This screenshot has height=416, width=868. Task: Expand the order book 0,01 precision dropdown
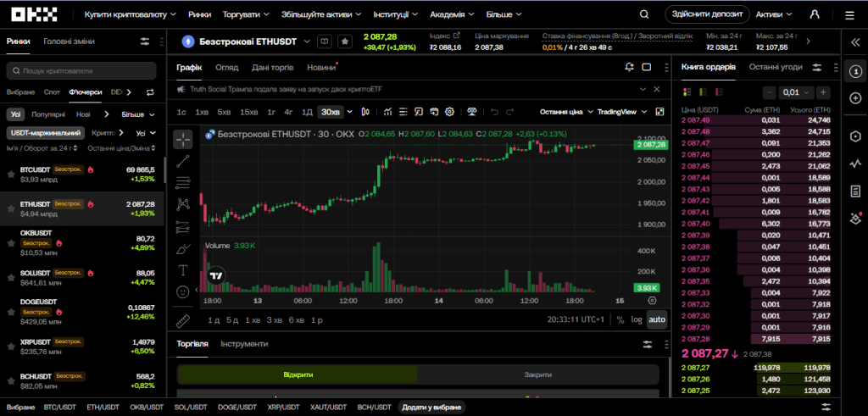797,92
